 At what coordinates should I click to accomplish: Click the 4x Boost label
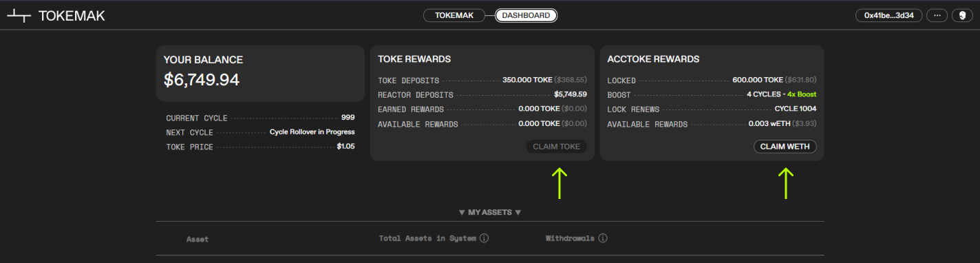[x=802, y=94]
